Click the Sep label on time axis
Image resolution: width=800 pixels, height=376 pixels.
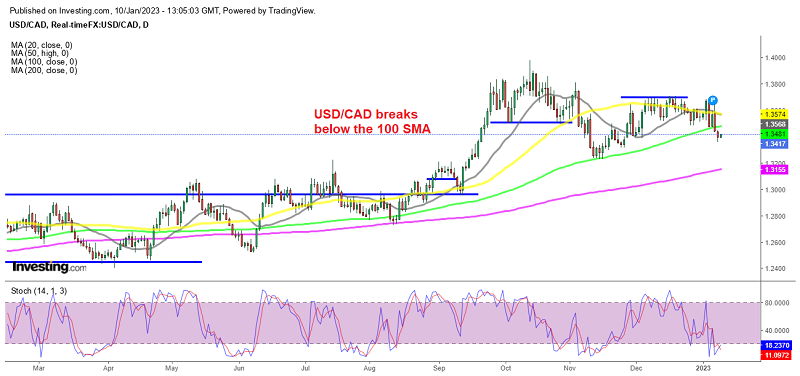point(439,367)
